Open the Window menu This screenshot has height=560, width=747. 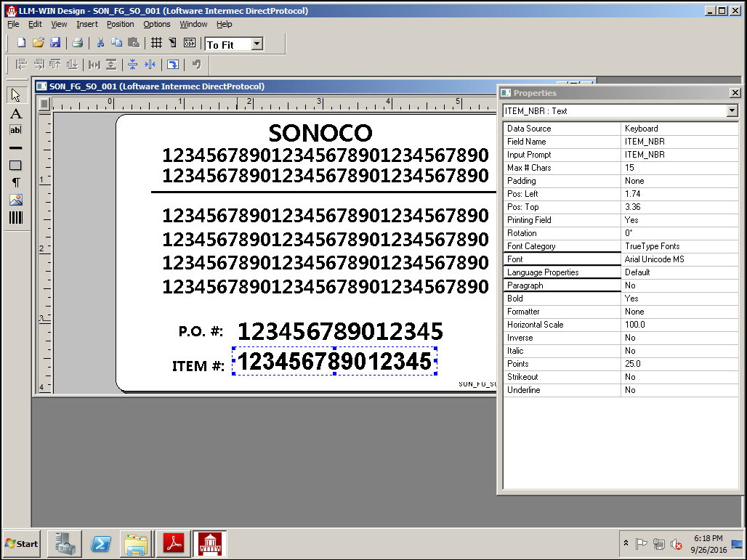(x=193, y=24)
